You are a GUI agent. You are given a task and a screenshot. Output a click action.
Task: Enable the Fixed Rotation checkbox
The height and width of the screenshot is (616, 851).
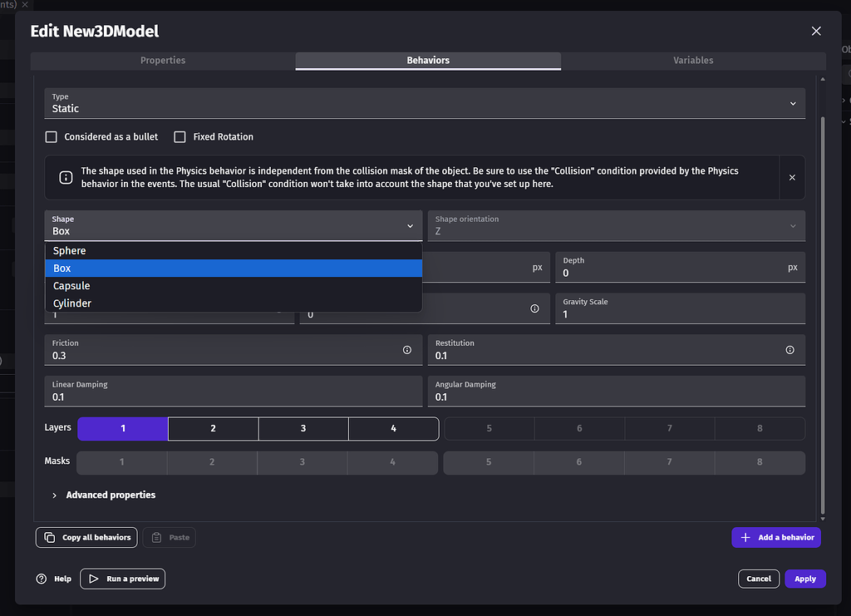(x=180, y=136)
